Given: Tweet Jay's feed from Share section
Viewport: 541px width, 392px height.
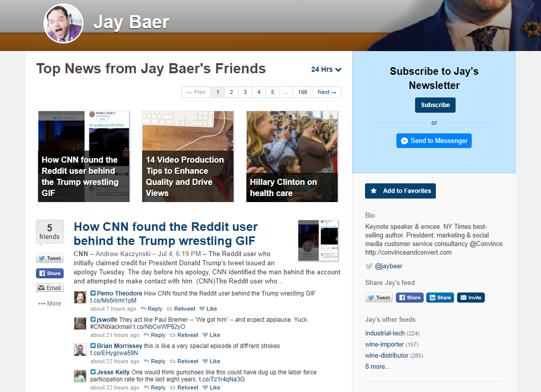Looking at the screenshot, I should [379, 298].
